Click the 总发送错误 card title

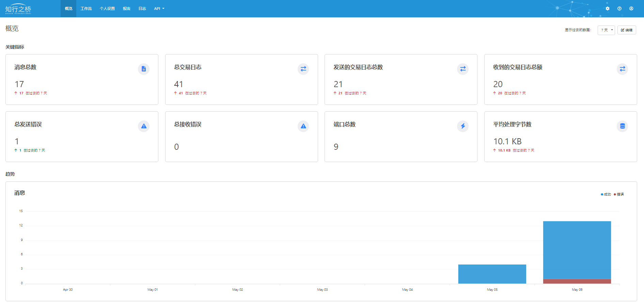28,125
